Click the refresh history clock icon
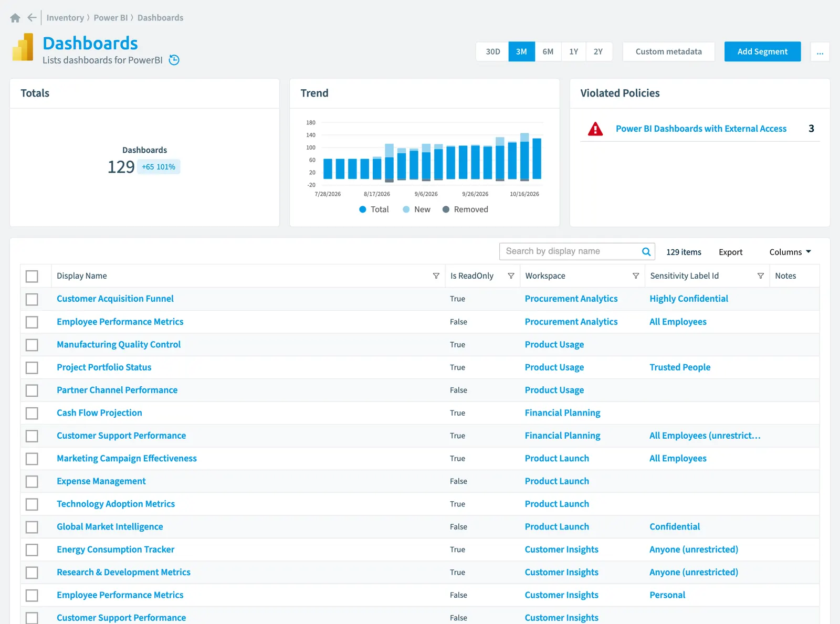 tap(174, 60)
